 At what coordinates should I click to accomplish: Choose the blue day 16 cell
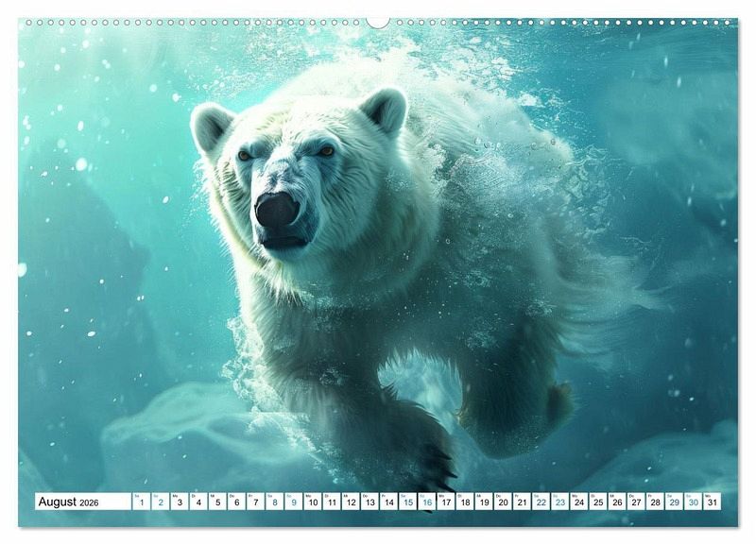pyautogui.click(x=427, y=502)
